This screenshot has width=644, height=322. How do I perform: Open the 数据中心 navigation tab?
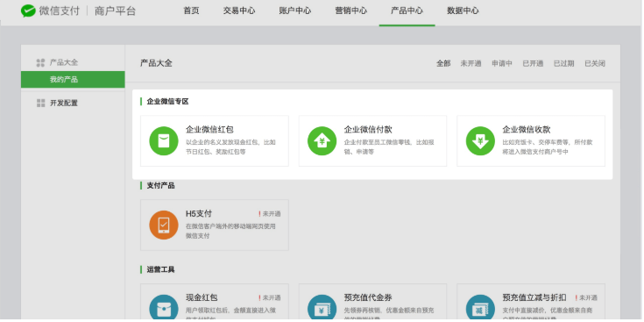point(463,11)
